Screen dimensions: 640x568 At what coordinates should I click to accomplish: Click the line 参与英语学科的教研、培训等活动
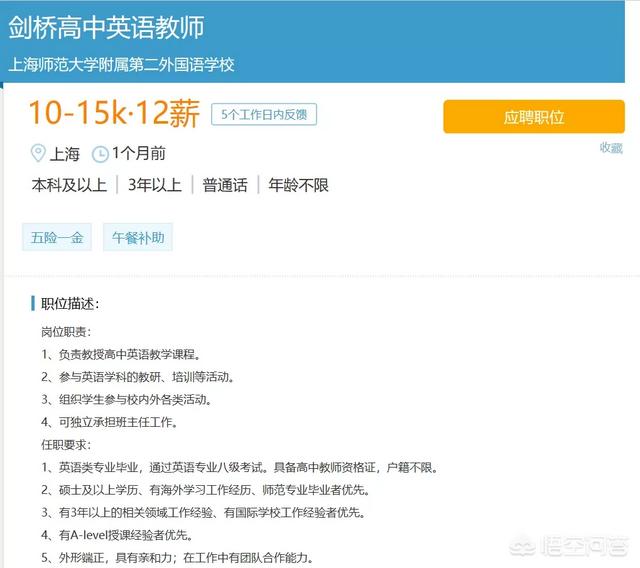[138, 377]
